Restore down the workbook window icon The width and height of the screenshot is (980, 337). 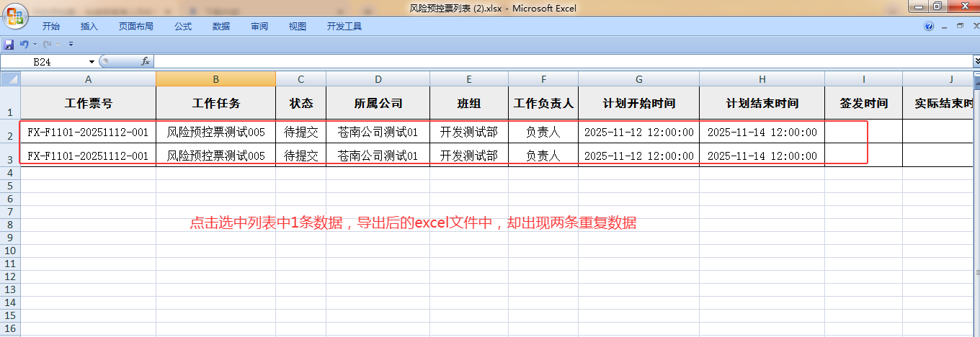coord(959,26)
